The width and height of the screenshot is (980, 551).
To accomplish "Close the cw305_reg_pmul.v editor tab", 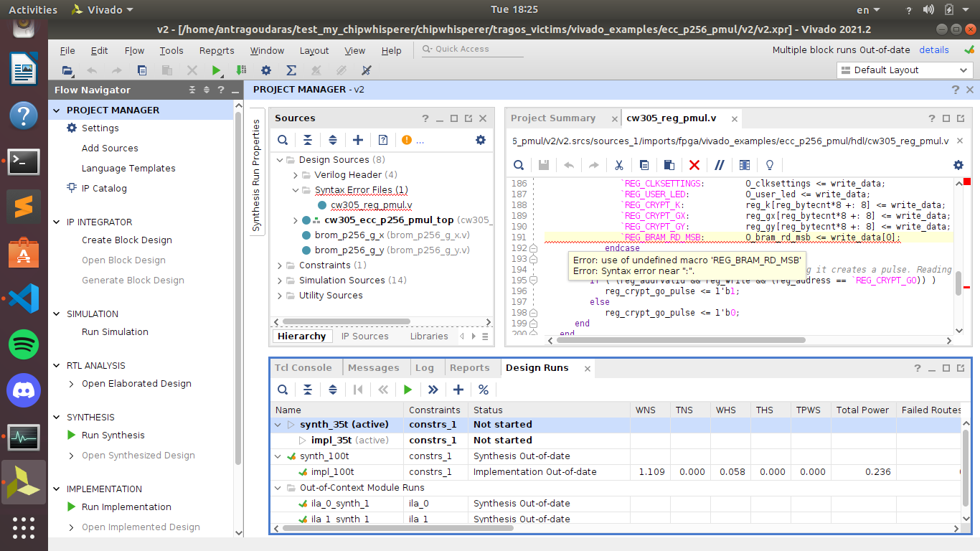I will [734, 119].
